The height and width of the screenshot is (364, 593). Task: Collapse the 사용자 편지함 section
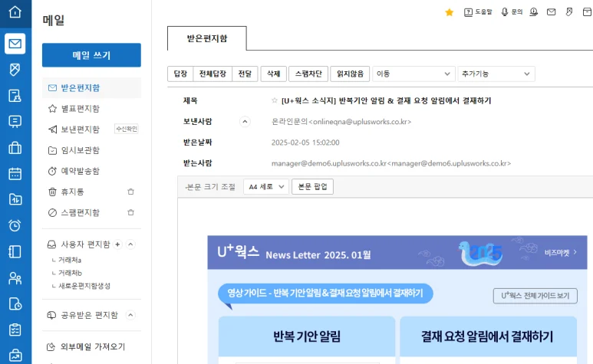click(130, 244)
